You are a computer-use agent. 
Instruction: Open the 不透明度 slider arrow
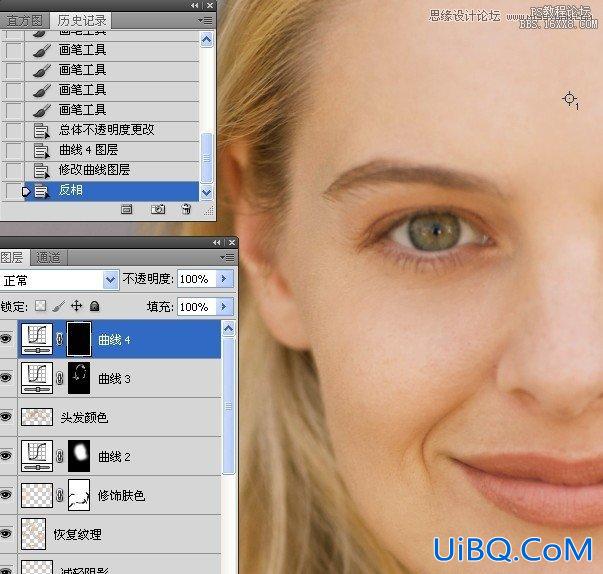point(224,279)
